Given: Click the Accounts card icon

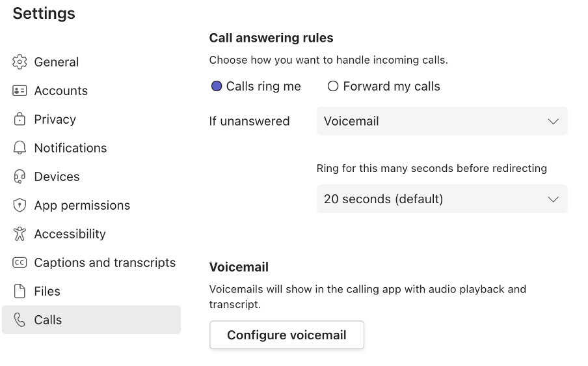Looking at the screenshot, I should 20,91.
